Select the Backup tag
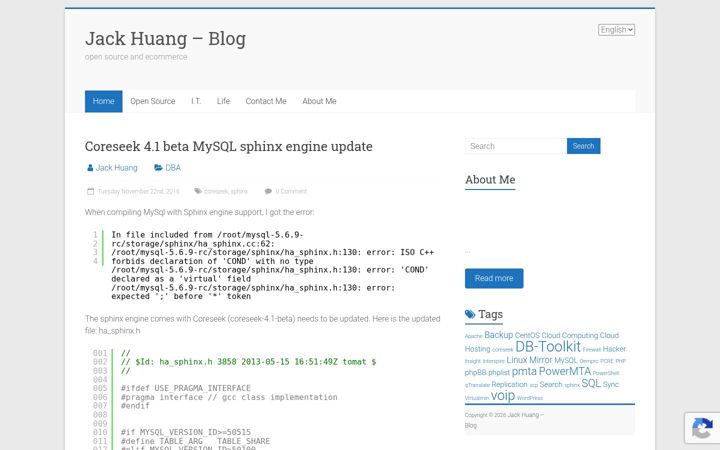This screenshot has width=720, height=450. click(x=499, y=335)
